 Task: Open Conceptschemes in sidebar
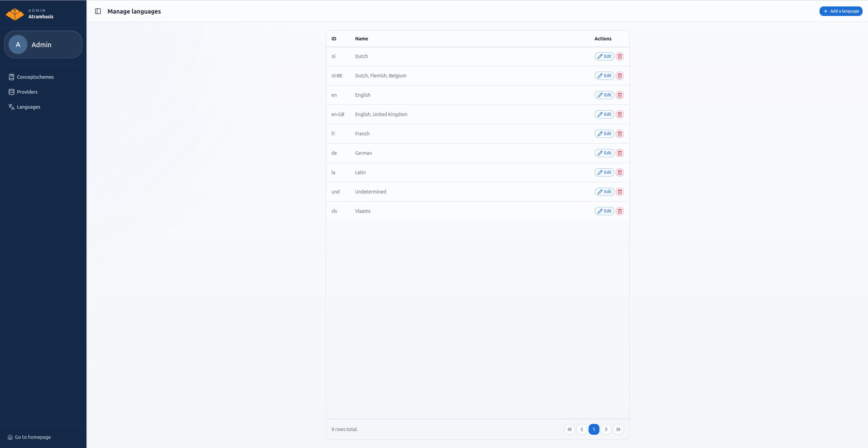coord(31,77)
